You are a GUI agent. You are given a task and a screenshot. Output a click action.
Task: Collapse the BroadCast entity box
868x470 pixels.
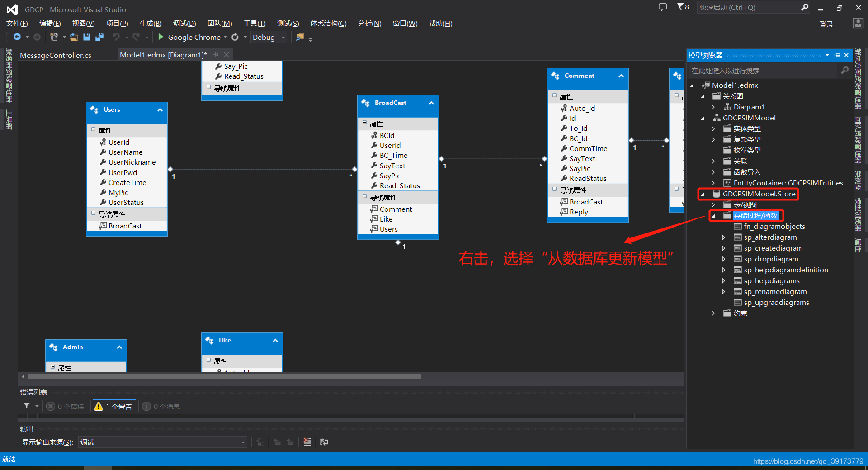(431, 103)
